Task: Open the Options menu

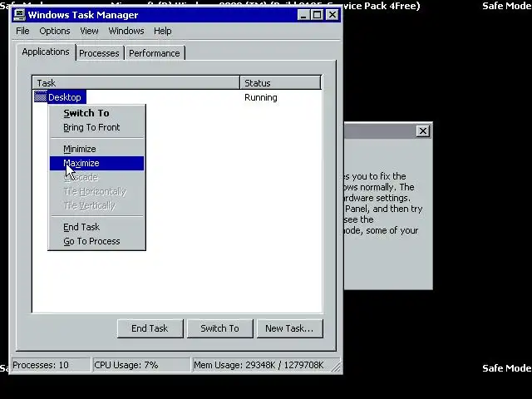Action: (x=55, y=31)
